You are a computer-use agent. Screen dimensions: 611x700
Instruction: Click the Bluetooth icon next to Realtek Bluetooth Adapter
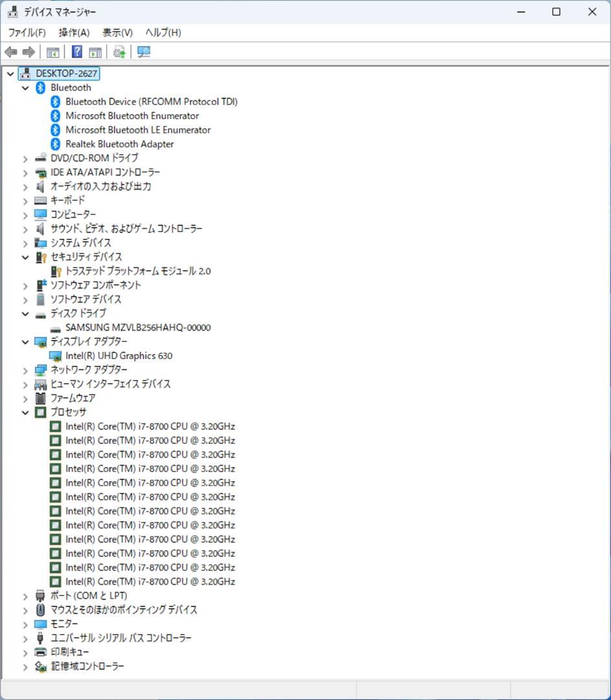(54, 144)
